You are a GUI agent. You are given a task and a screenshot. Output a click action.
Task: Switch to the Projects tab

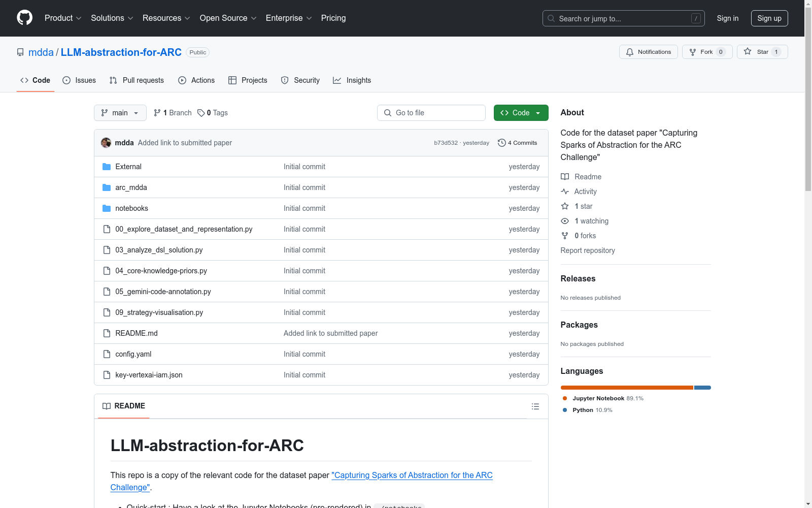point(248,80)
